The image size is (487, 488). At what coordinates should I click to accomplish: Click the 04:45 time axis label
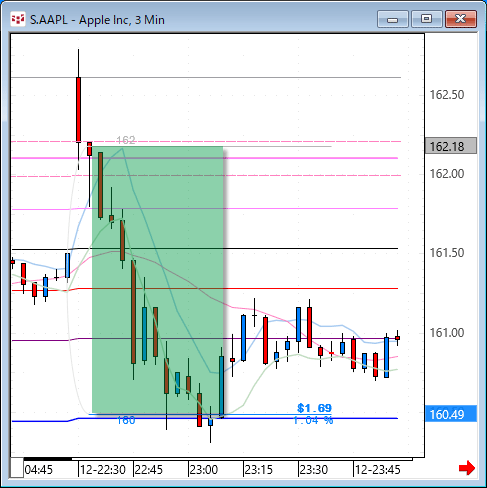[39, 470]
